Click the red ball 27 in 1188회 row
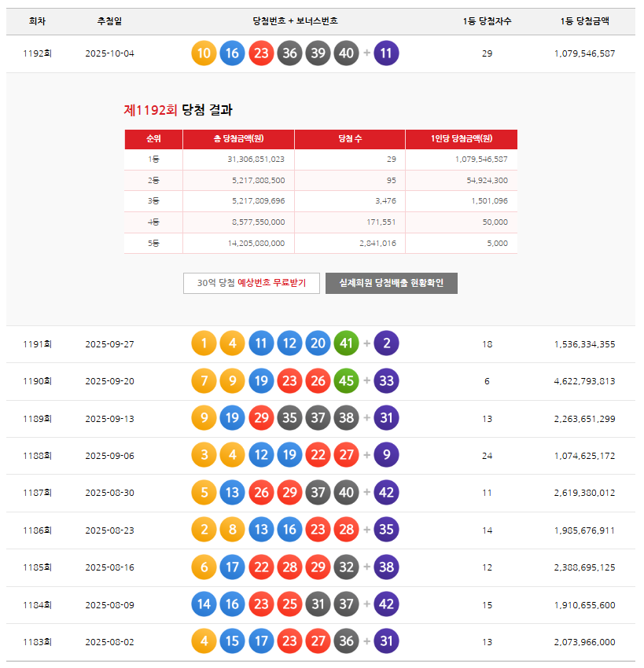The width and height of the screenshot is (644, 668). 347,455
